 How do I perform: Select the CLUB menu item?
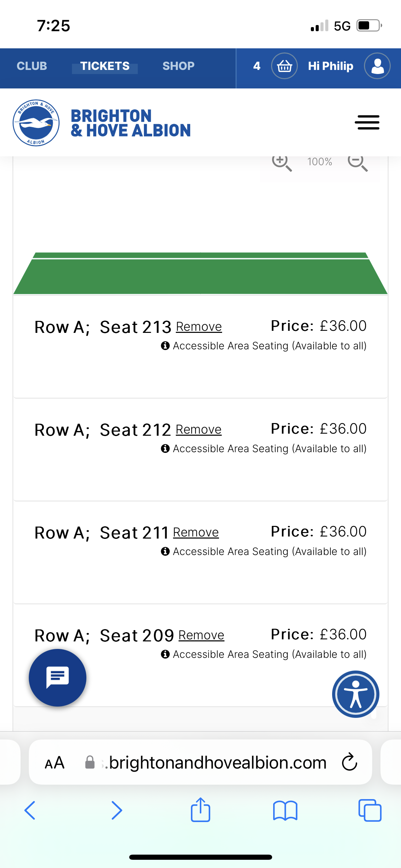coord(32,66)
